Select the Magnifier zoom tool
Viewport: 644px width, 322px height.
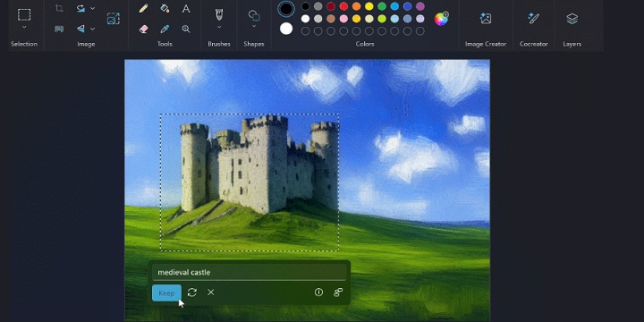186,29
